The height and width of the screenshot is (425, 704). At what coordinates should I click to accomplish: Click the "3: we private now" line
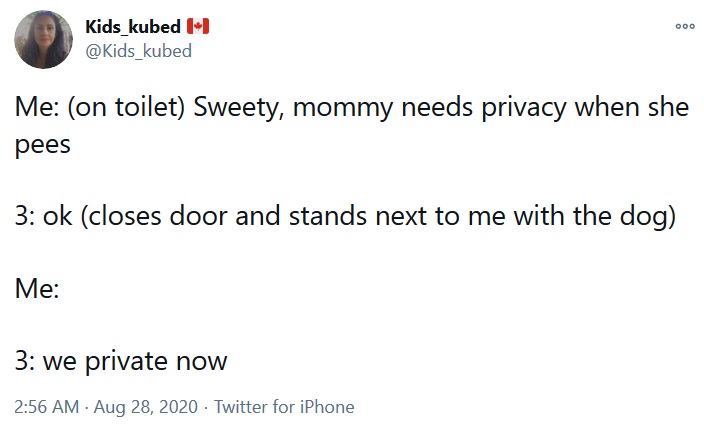click(x=121, y=361)
